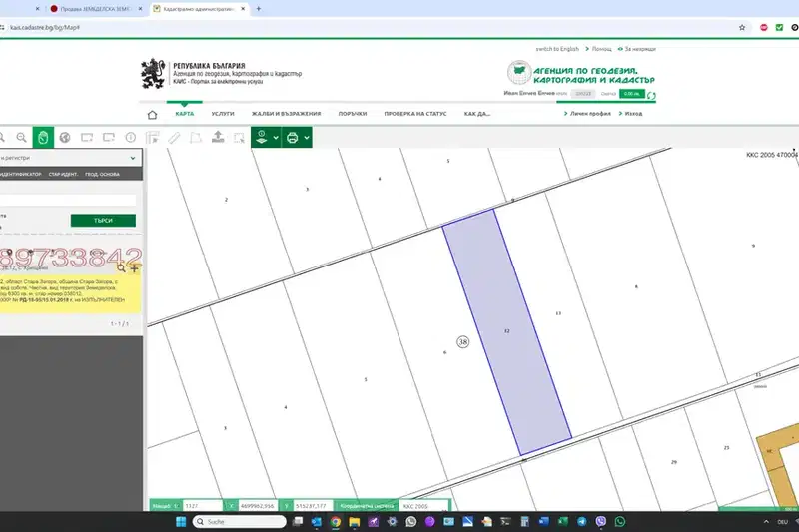799x532 pixels.
Task: Open Viber from the taskbar
Action: coord(601,522)
